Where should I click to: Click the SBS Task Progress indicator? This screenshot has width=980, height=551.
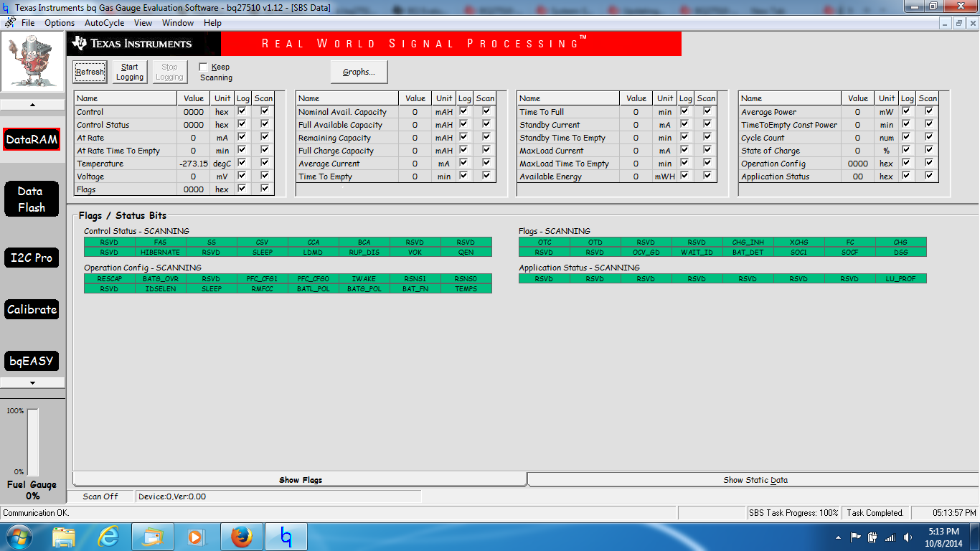(x=793, y=513)
